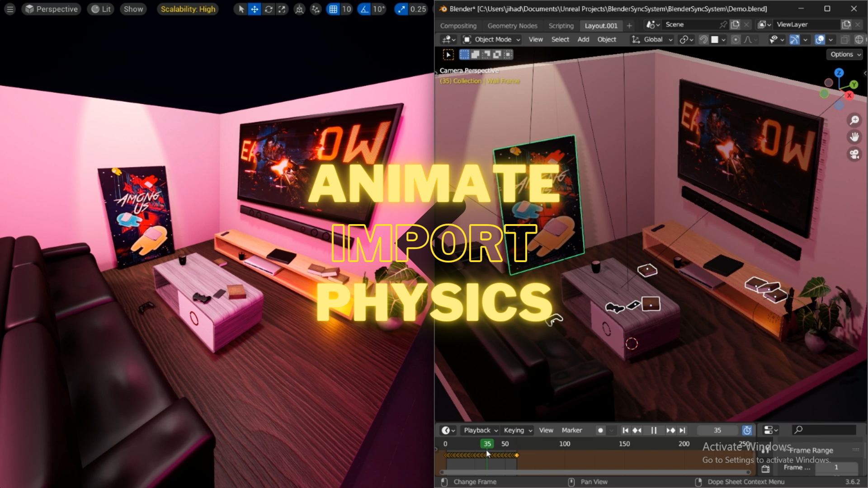The image size is (868, 488).
Task: Open the View menu in 3D viewport header
Action: 536,40
